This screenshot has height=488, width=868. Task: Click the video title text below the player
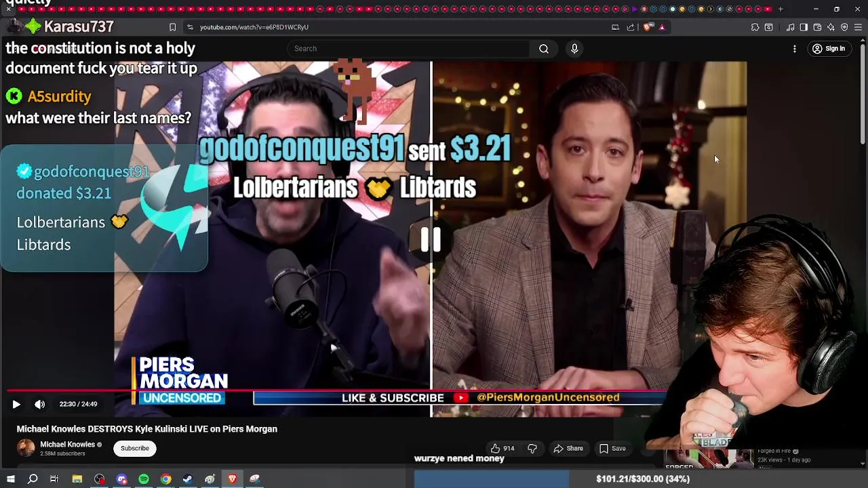147,429
